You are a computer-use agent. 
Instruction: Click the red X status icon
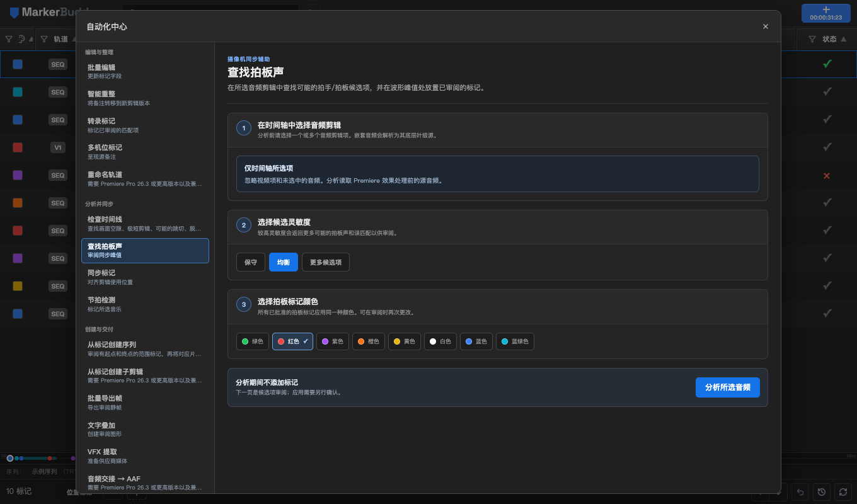click(x=827, y=176)
